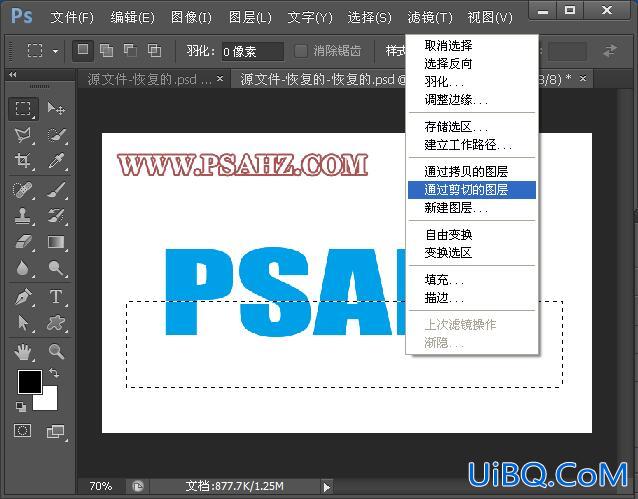Expand the status bar info arrow
The image size is (638, 499).
point(327,487)
